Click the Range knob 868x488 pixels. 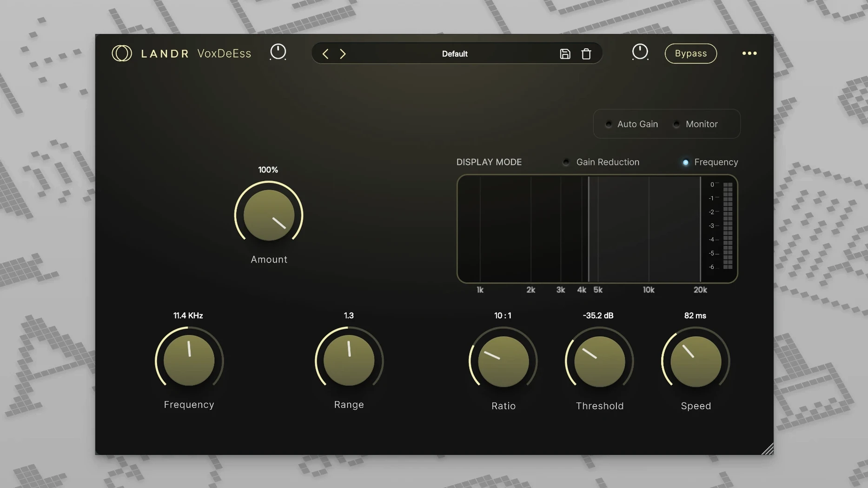point(349,361)
